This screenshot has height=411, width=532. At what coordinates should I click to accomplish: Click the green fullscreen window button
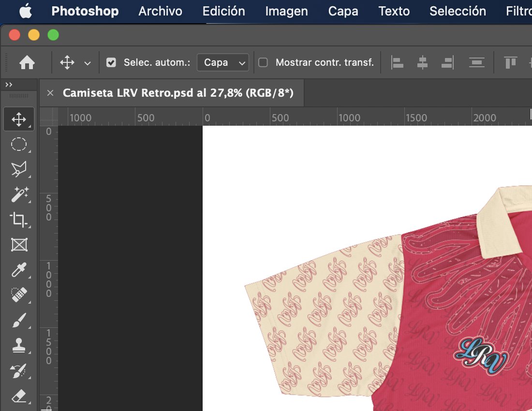53,35
